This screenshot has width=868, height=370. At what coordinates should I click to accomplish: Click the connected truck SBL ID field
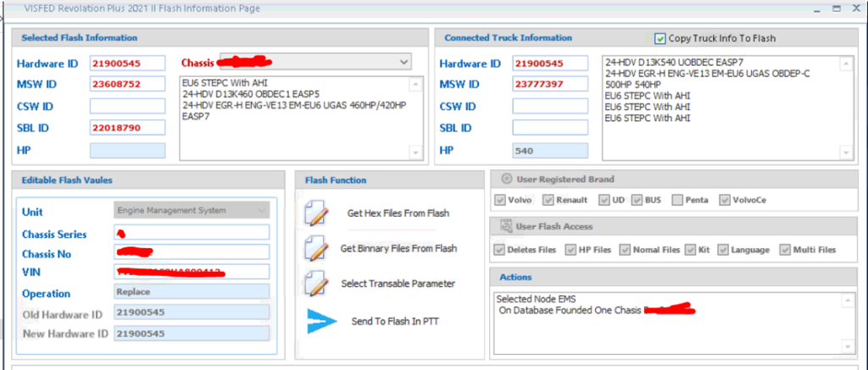point(549,128)
